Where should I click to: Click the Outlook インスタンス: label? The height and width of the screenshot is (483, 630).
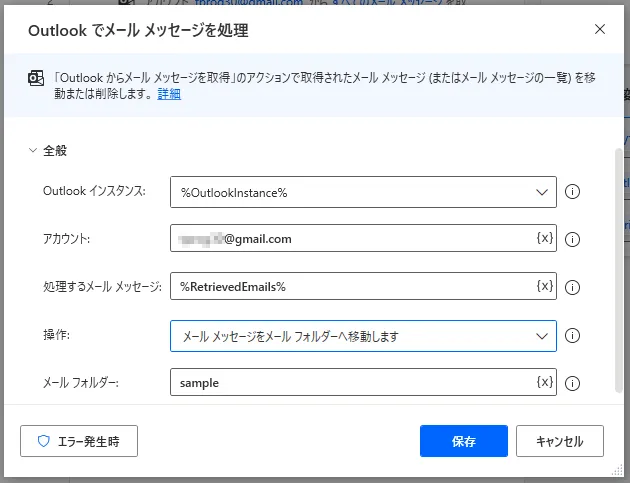(x=94, y=191)
